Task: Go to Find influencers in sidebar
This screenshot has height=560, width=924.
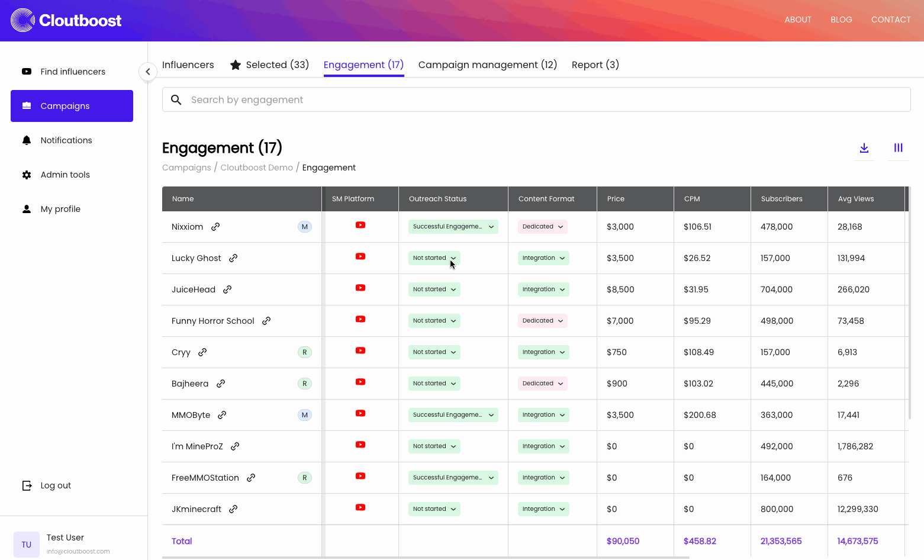Action: point(72,72)
